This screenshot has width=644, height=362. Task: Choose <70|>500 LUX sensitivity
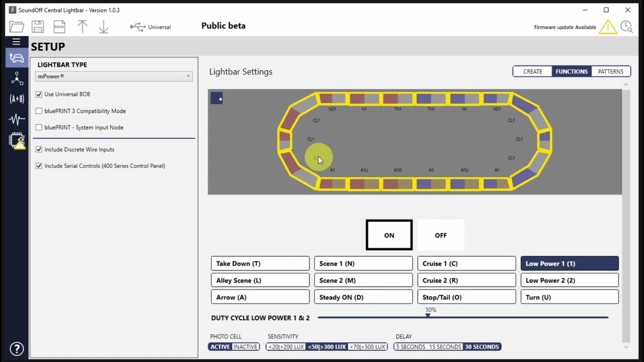[367, 346]
